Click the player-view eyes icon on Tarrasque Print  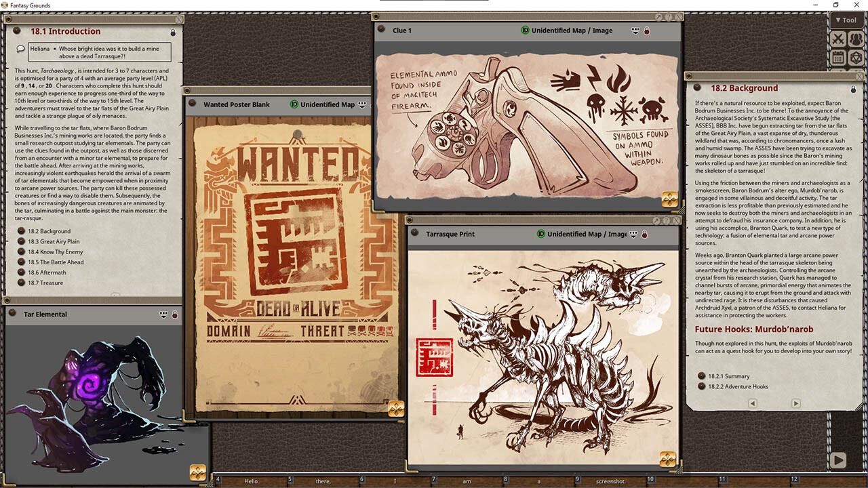click(634, 234)
